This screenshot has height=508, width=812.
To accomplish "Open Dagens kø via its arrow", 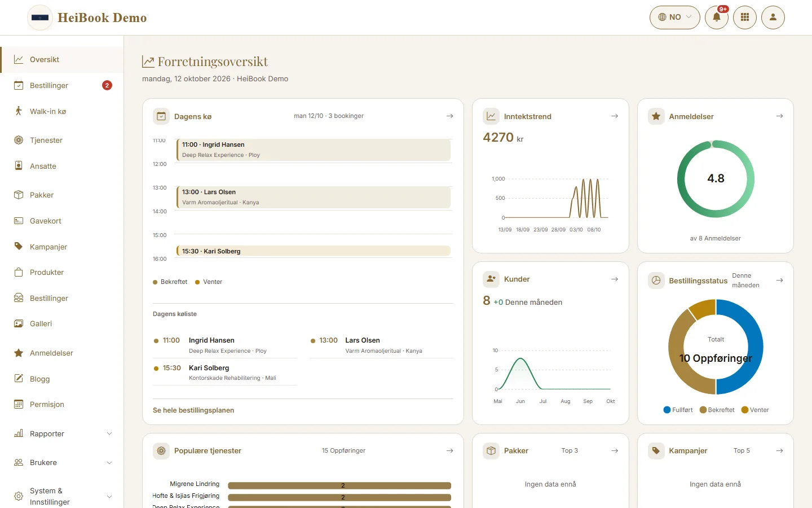I will pos(450,116).
